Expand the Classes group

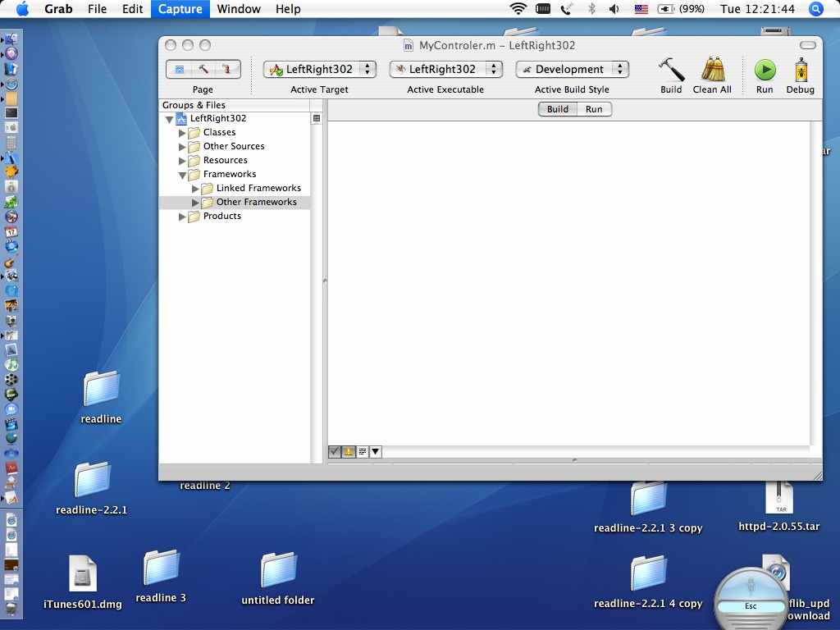pyautogui.click(x=182, y=132)
